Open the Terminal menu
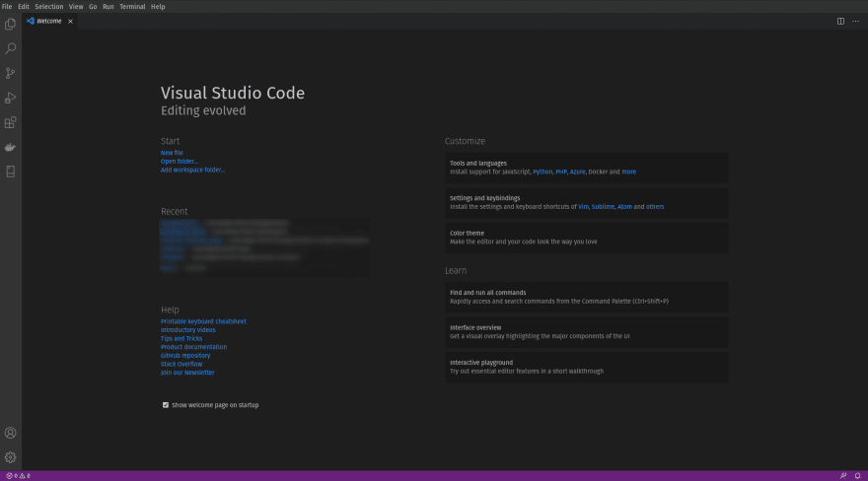 pyautogui.click(x=132, y=7)
